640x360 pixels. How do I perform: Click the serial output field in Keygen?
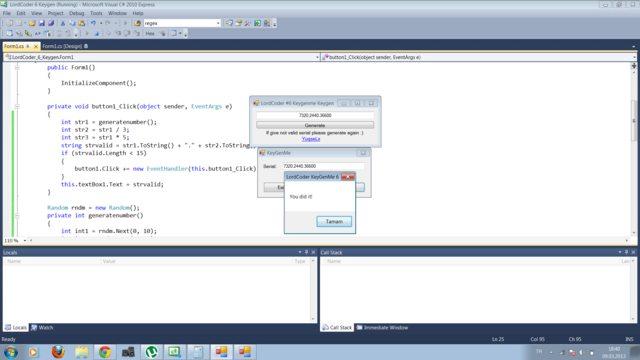[x=315, y=116]
